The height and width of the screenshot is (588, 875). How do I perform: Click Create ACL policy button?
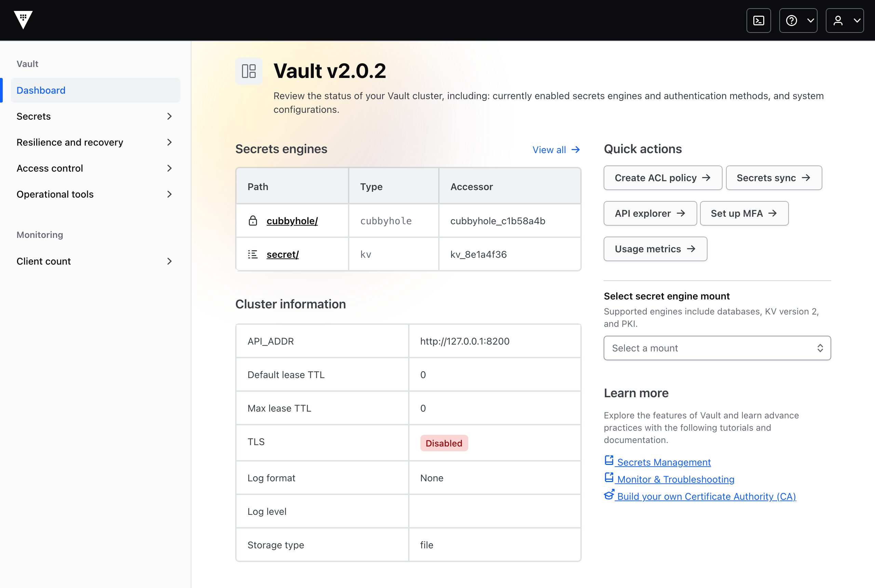[663, 178]
